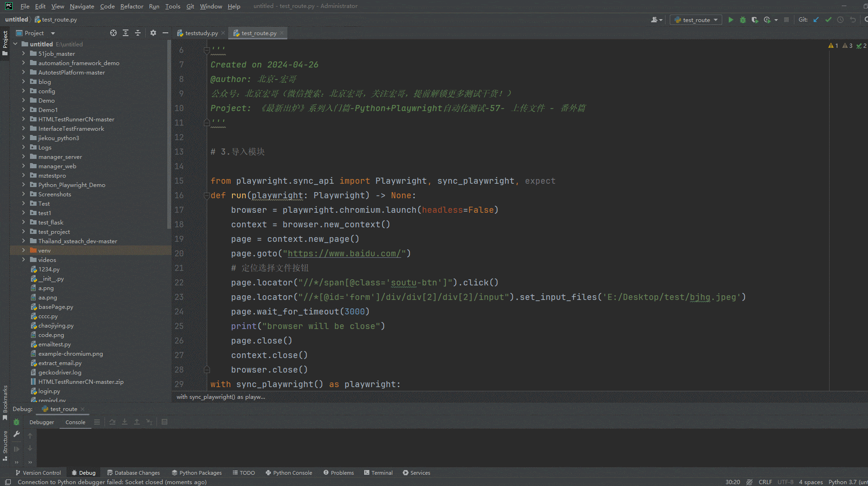Screen dimensions: 868x486
Task: Update project with the Git blue arrow
Action: coord(816,20)
